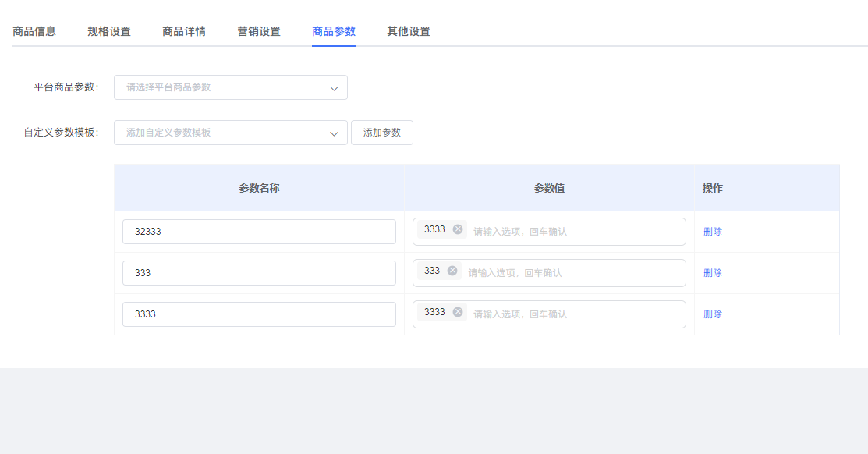Focus the parameter name field containing 32333
Viewport: 868px width, 454px height.
[x=259, y=232]
